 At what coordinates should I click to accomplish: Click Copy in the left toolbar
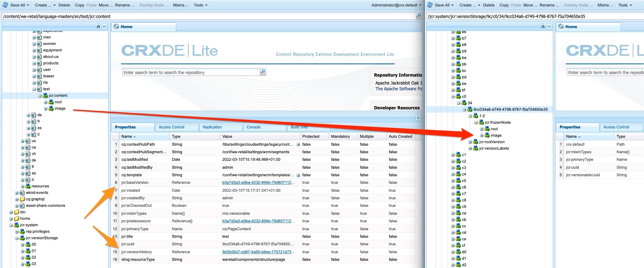[80, 5]
